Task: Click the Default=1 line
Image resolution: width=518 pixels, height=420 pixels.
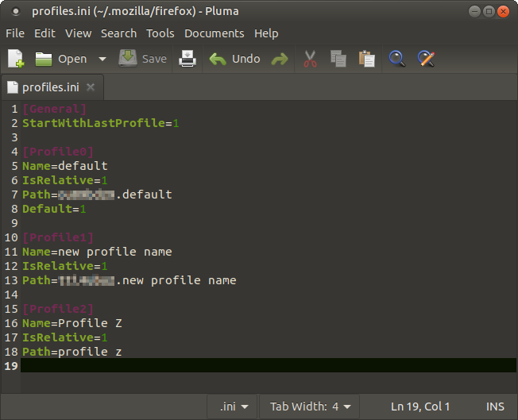Action: tap(54, 209)
